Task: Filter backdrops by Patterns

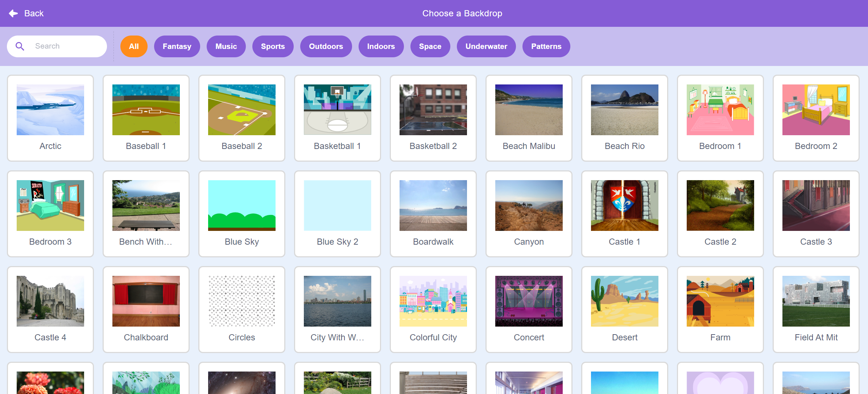Action: (x=546, y=46)
